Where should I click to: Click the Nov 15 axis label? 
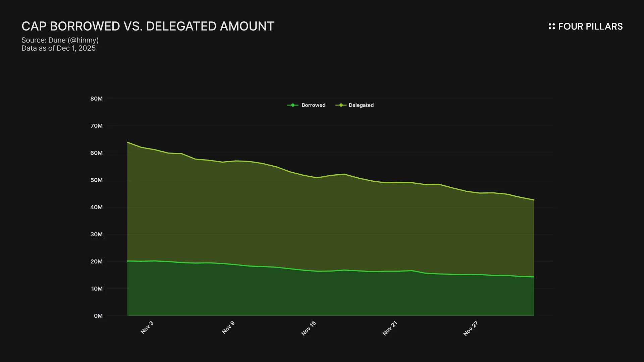pos(309,328)
